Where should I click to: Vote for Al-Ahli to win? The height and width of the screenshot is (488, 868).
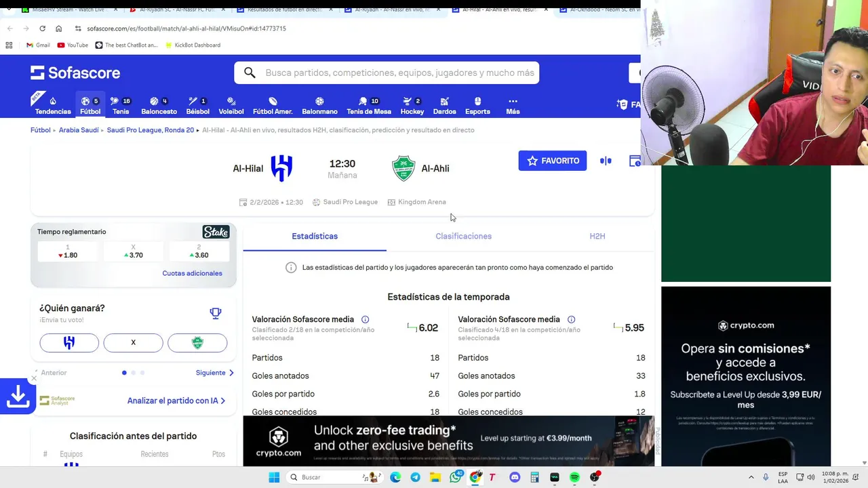(197, 343)
